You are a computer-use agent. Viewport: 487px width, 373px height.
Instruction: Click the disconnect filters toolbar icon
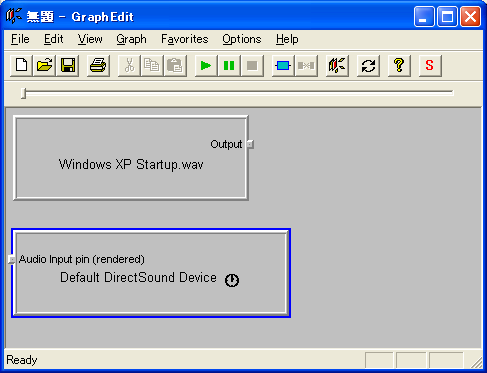[306, 66]
